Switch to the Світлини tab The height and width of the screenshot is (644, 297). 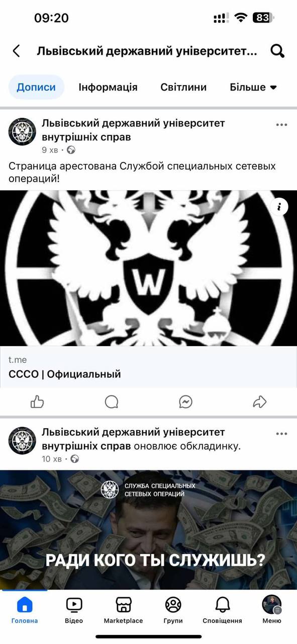[x=183, y=87]
